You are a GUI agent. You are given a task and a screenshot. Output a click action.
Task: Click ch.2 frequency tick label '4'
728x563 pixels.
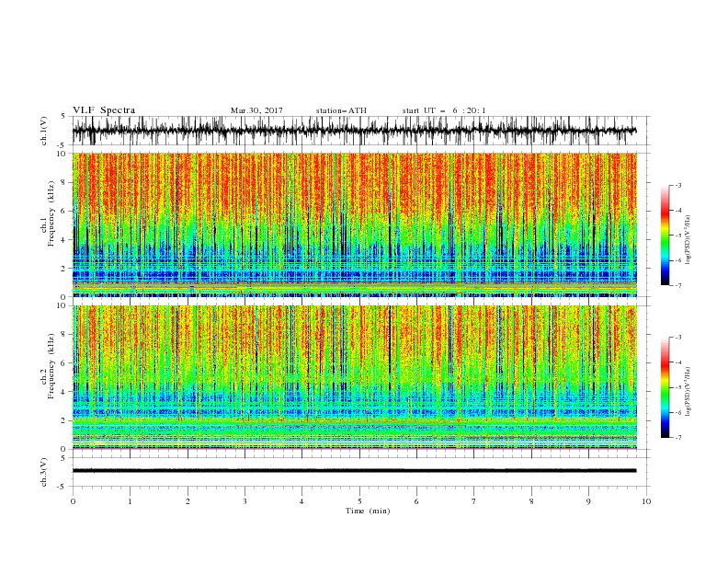point(64,392)
